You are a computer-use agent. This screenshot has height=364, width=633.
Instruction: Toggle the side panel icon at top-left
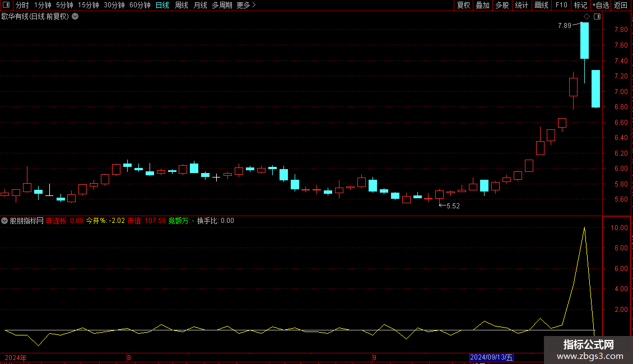click(6, 5)
